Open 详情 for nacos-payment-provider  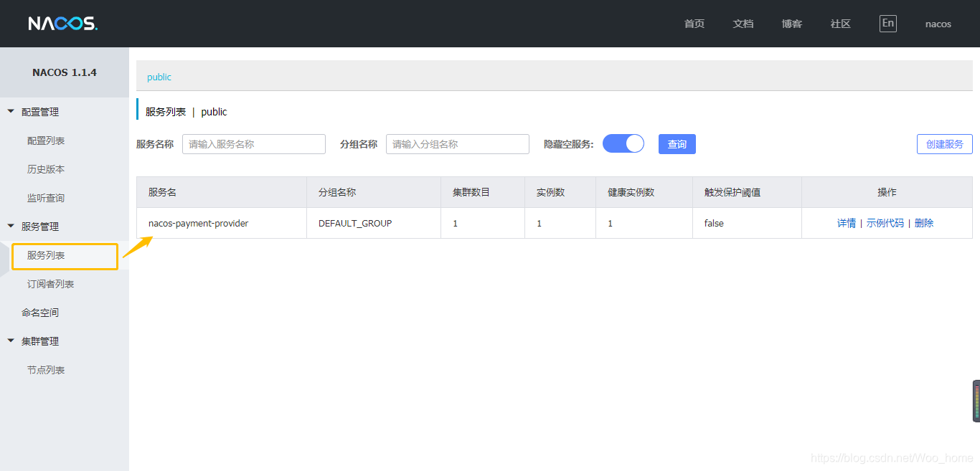[847, 223]
